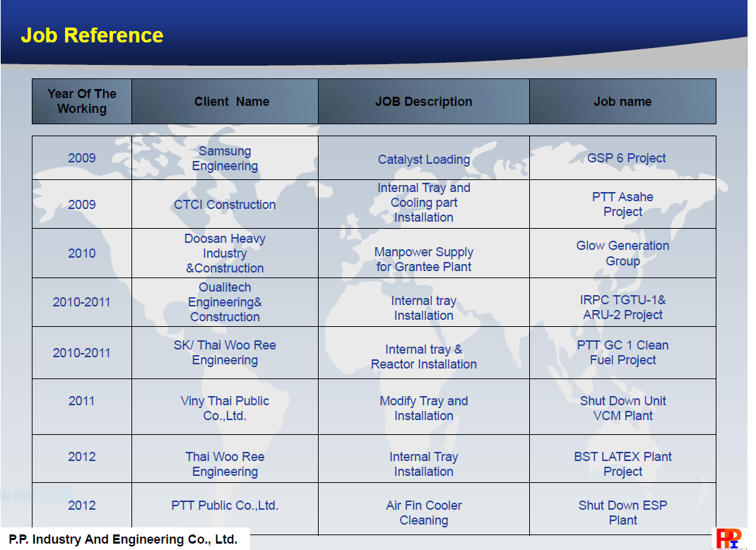Select the Oualitech Engineering & Construction cell
Screen dimensions: 756x550
tap(225, 302)
